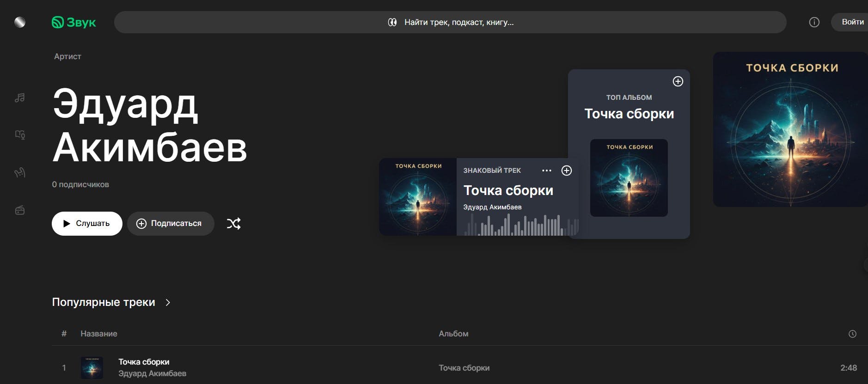Open the third sidebar wave icon

point(20,172)
